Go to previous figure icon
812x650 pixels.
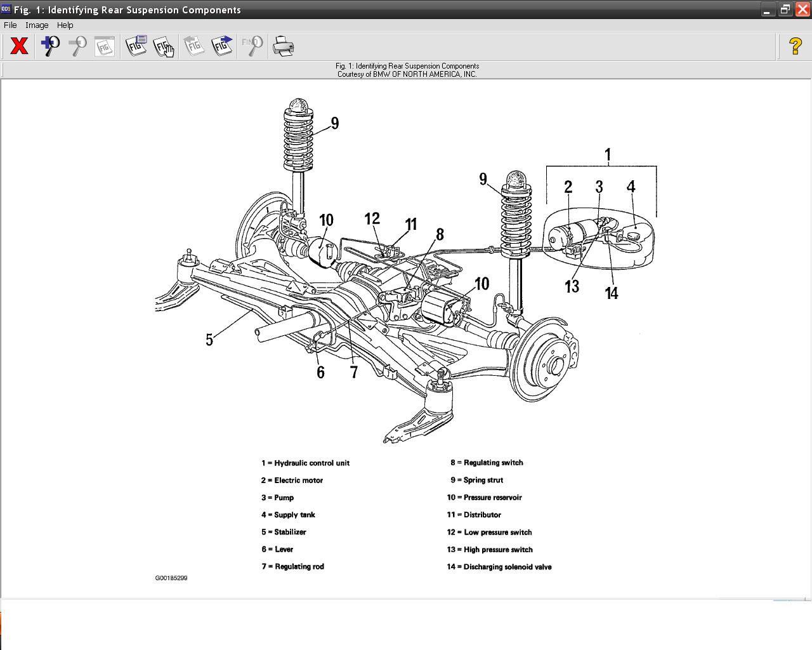coord(194,46)
